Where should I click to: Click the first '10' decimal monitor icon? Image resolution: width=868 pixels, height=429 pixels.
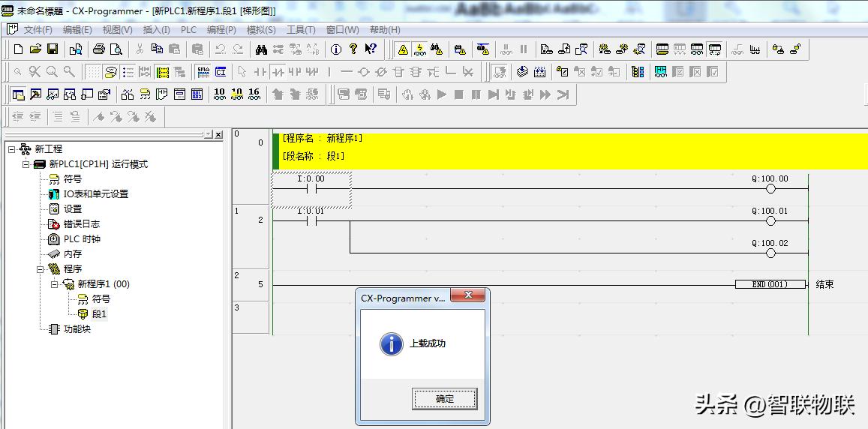tap(220, 94)
